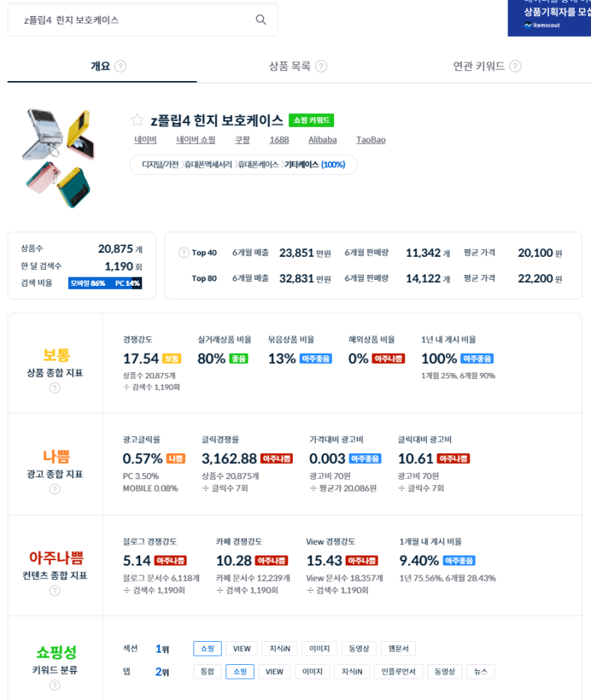Screen dimensions: 591x700
Task: Click the View 경쟁강도 15.43 value
Action: pyautogui.click(x=324, y=560)
